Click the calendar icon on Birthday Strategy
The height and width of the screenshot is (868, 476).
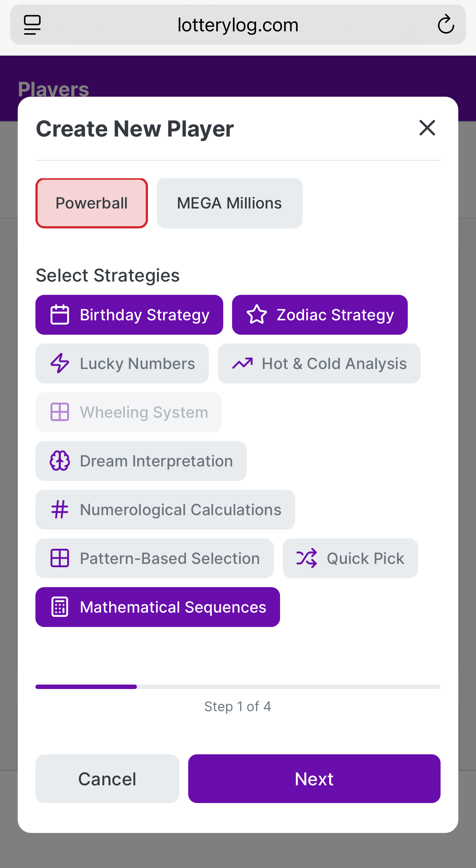[x=59, y=315]
